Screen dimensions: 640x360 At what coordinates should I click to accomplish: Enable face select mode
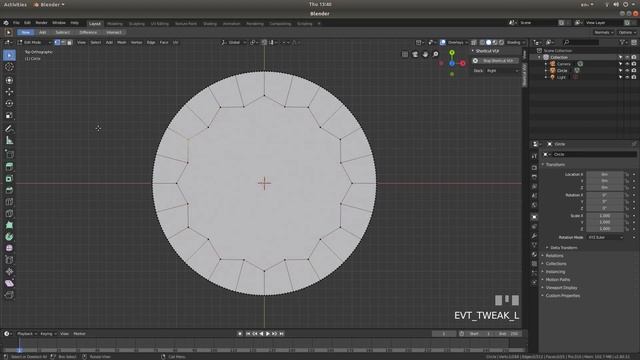click(69, 42)
